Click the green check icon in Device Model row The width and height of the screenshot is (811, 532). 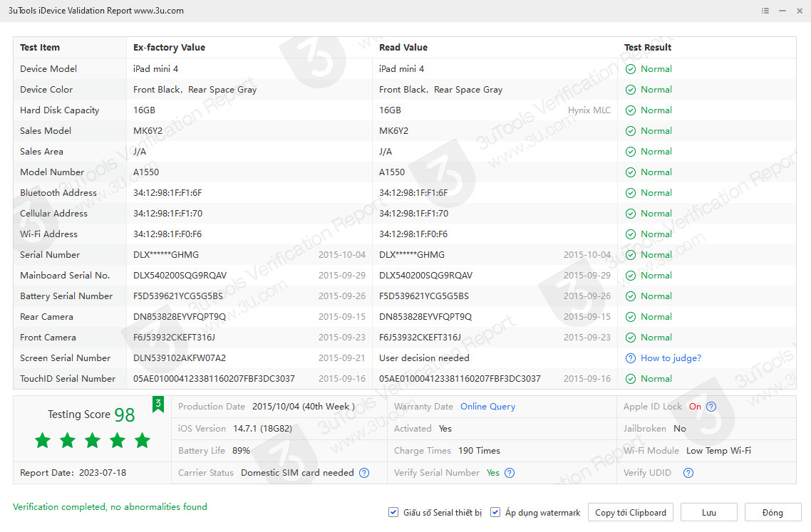(x=631, y=69)
